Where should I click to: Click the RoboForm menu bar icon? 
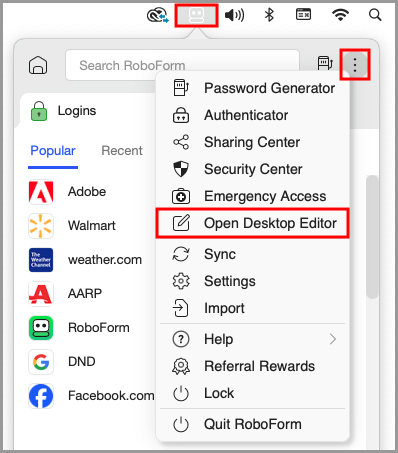pyautogui.click(x=196, y=15)
